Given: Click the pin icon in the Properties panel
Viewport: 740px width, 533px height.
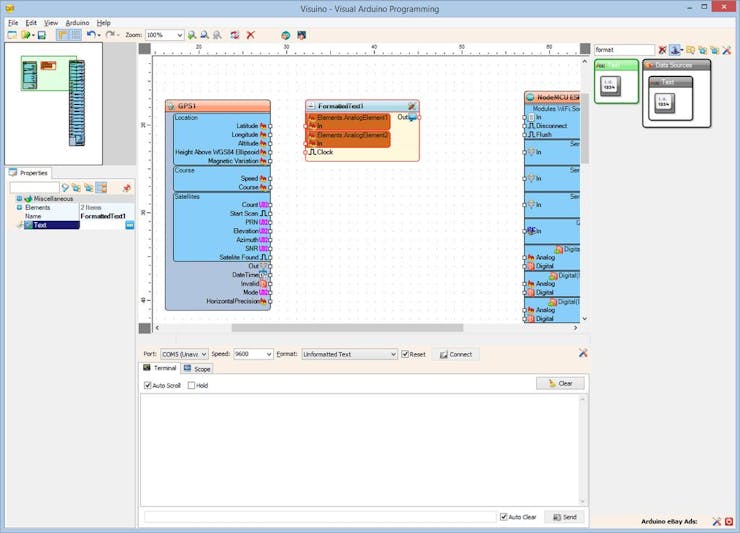Looking at the screenshot, I should coord(127,188).
